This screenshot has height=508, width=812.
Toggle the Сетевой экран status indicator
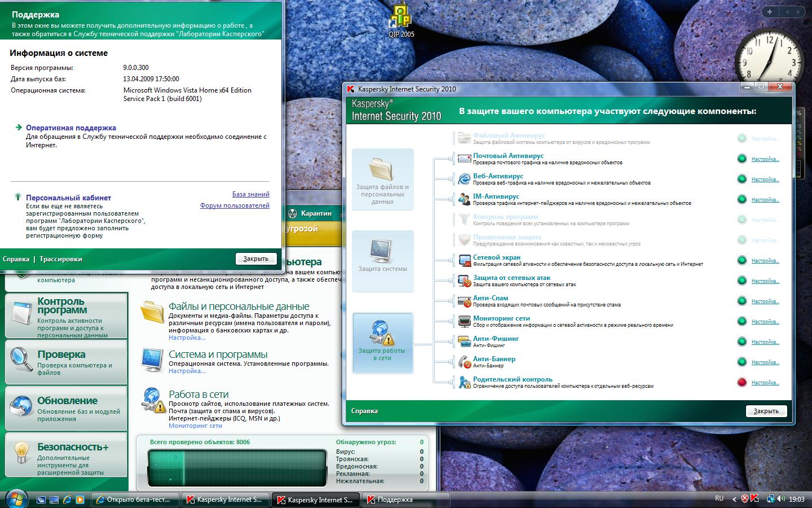[742, 260]
